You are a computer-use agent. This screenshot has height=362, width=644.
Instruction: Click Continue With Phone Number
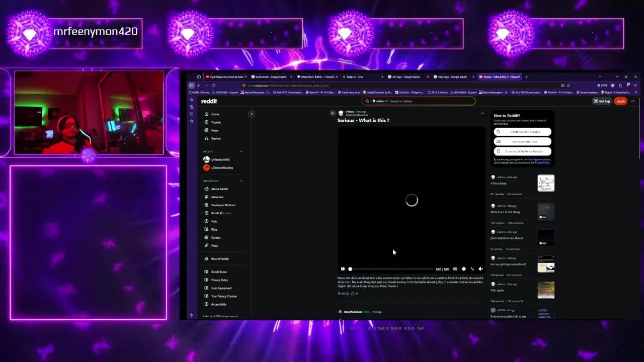(x=522, y=151)
